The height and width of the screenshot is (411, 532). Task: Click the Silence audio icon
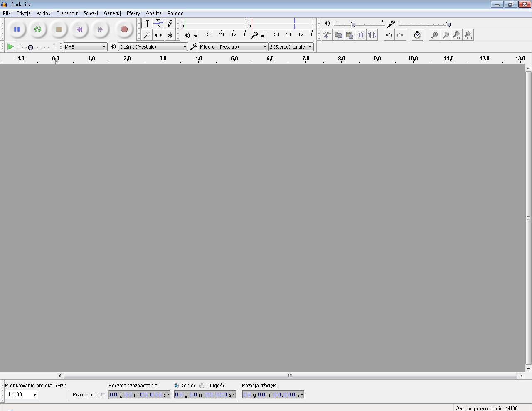click(x=372, y=35)
